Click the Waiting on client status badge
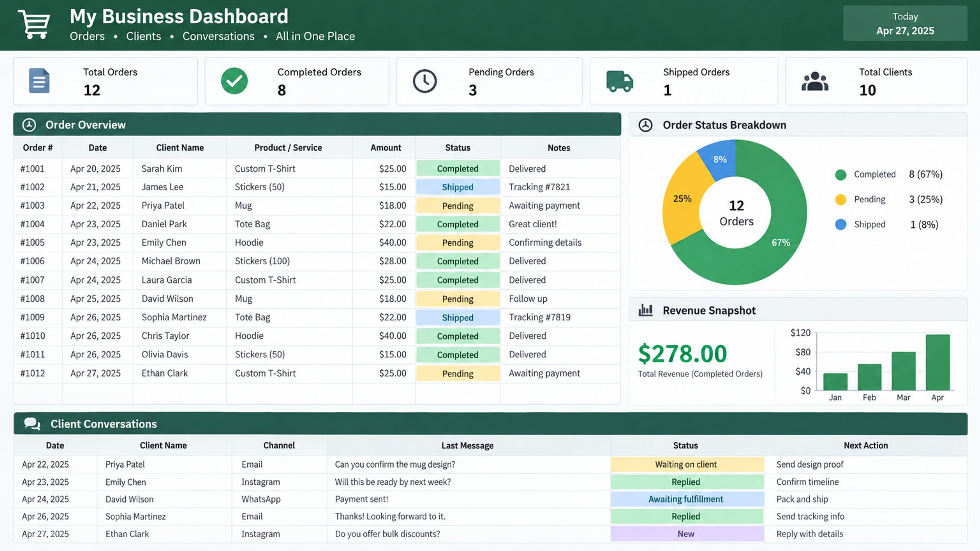 point(687,465)
